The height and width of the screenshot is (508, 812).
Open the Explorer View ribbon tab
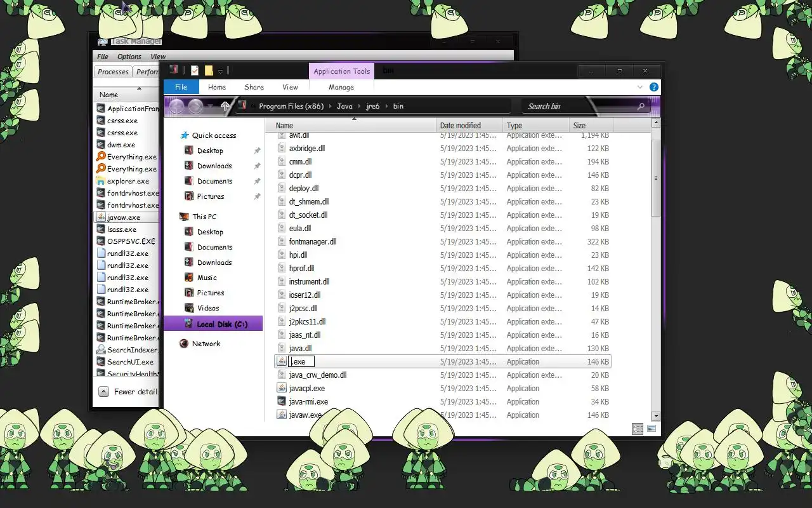click(x=290, y=88)
